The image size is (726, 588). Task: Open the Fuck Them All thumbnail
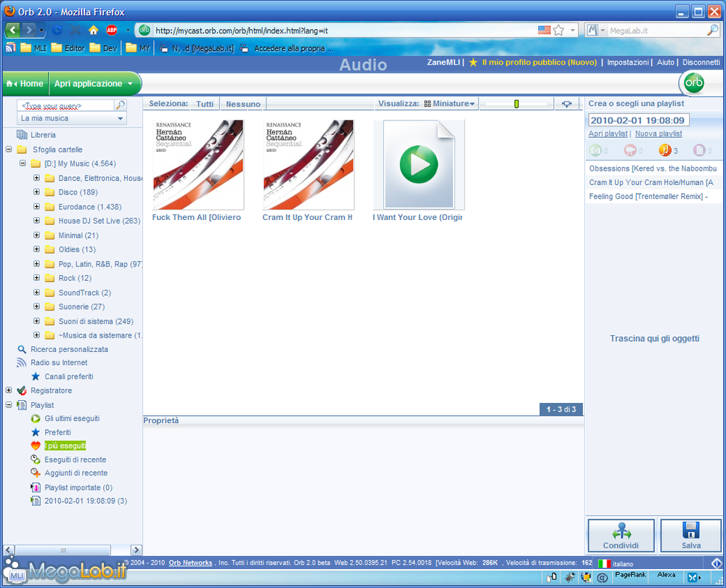[x=198, y=165]
